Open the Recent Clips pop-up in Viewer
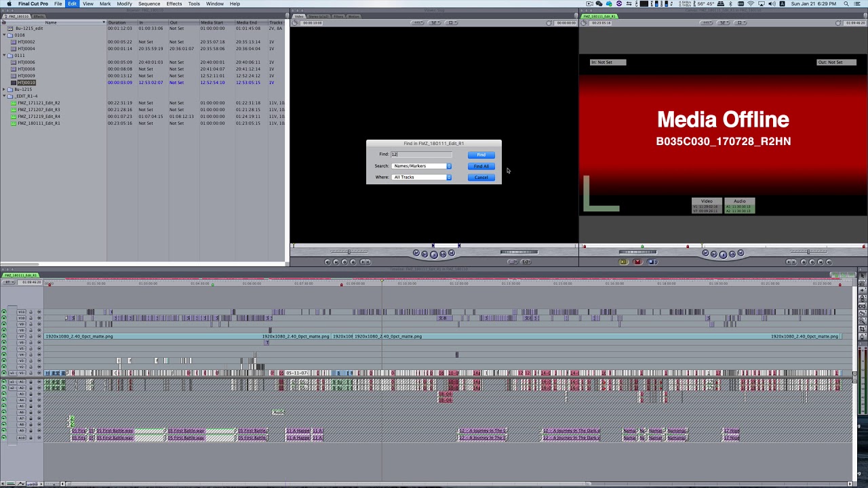The width and height of the screenshot is (868, 488). pyautogui.click(x=513, y=262)
